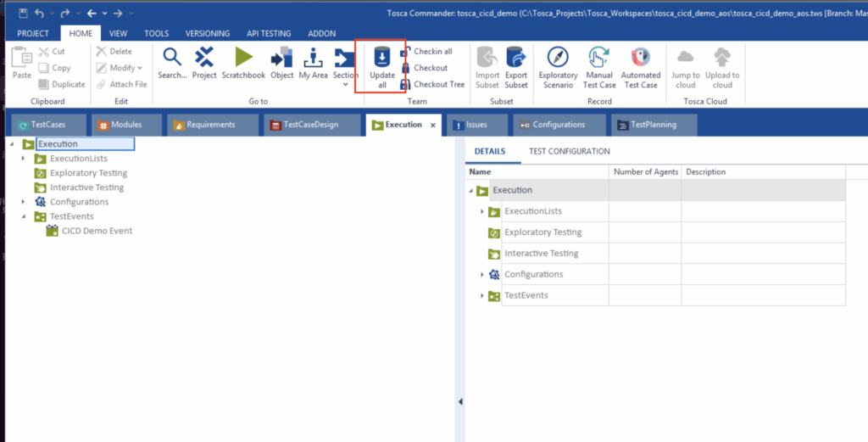Switch to the ADDON ribbon tab
This screenshot has height=442, width=868.
pos(321,33)
